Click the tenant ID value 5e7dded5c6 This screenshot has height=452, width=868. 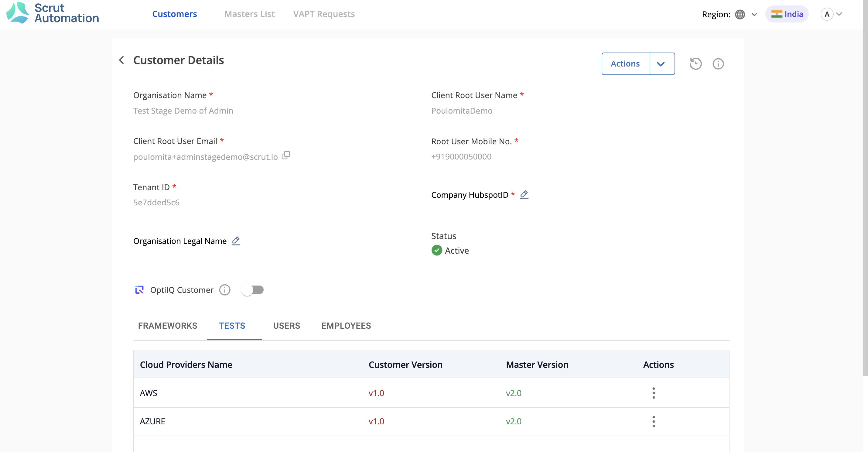(156, 202)
